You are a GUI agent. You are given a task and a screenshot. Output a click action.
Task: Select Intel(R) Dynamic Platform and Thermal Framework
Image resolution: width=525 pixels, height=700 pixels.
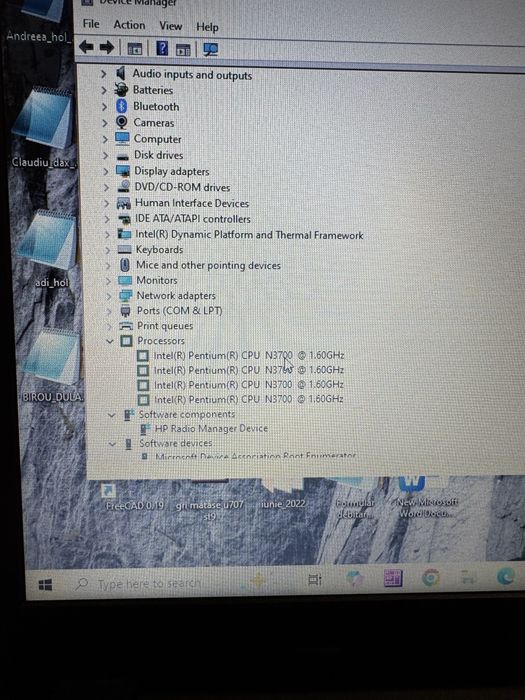click(249, 234)
